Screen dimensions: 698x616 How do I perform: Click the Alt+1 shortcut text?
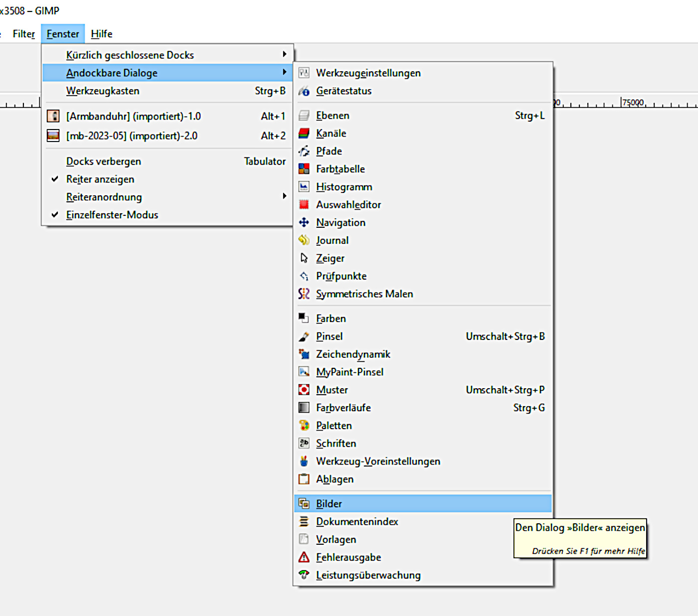pos(273,116)
